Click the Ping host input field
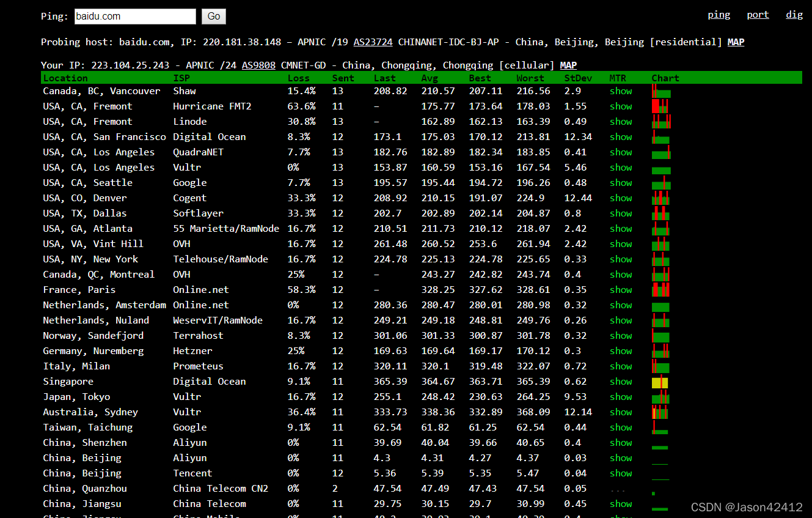The height and width of the screenshot is (518, 812). click(x=135, y=17)
